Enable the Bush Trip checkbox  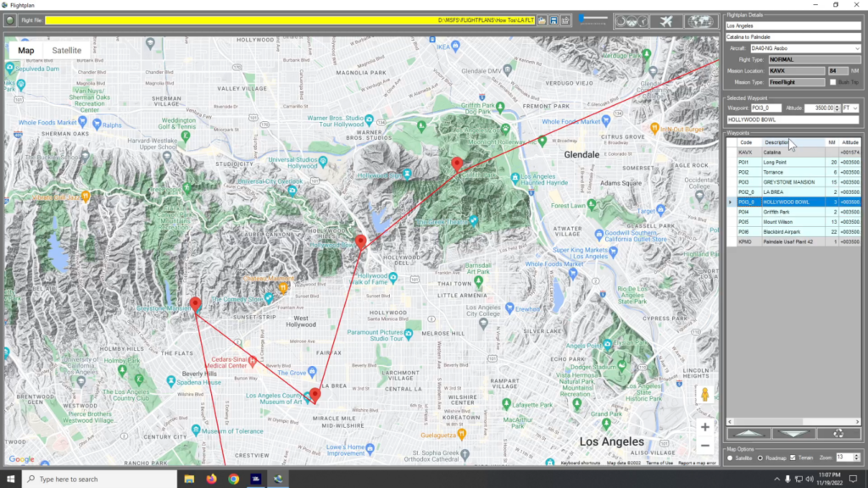832,82
